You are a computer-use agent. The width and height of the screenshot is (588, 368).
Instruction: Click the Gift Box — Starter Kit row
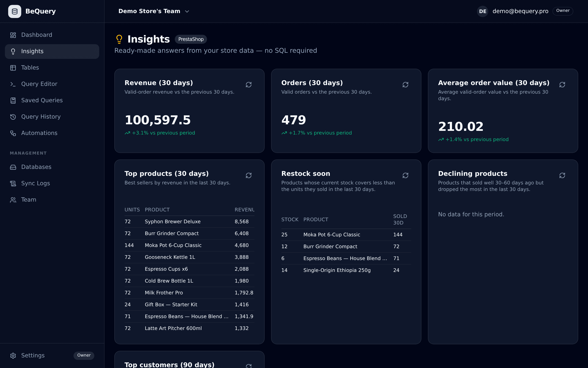click(x=189, y=304)
